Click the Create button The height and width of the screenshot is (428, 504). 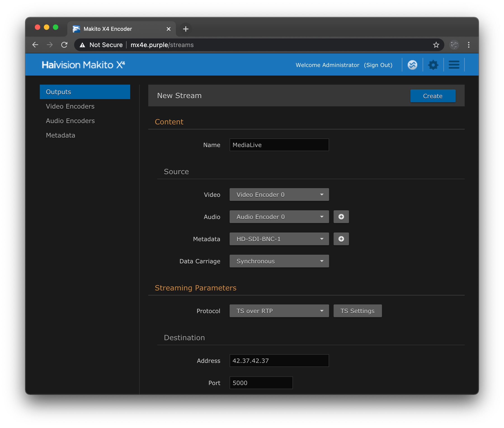(433, 96)
